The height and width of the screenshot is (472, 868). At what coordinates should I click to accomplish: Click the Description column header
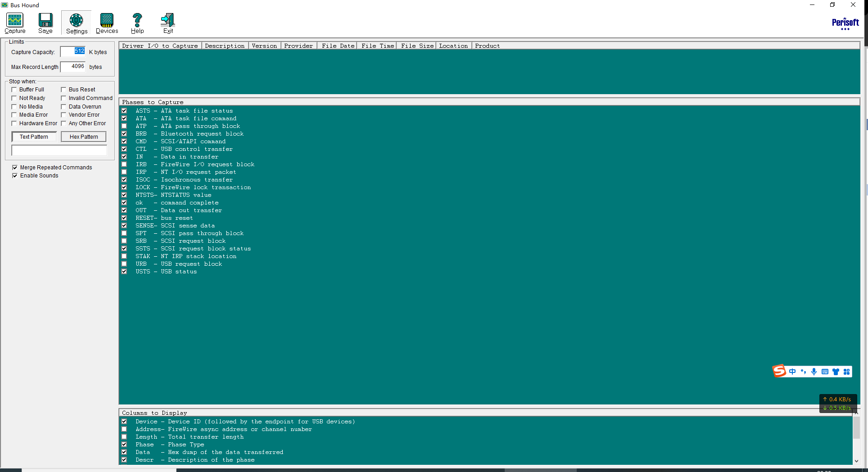(x=225, y=45)
